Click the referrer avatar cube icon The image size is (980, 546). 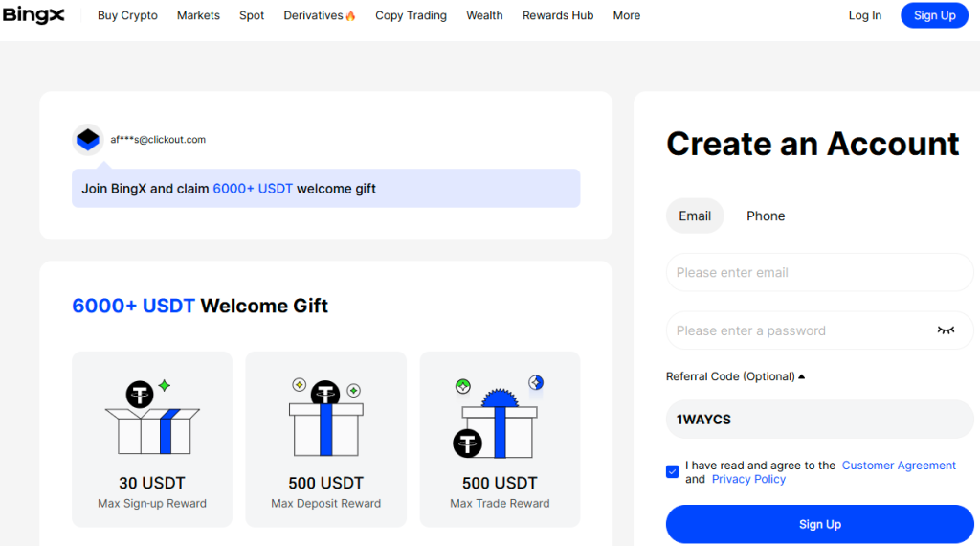[x=88, y=139]
